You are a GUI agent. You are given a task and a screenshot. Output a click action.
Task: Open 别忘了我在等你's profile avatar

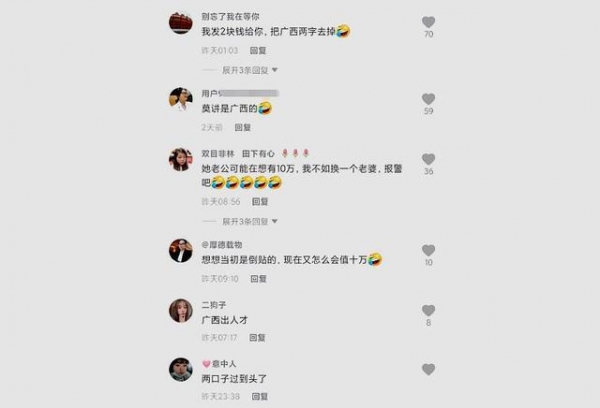click(x=181, y=23)
